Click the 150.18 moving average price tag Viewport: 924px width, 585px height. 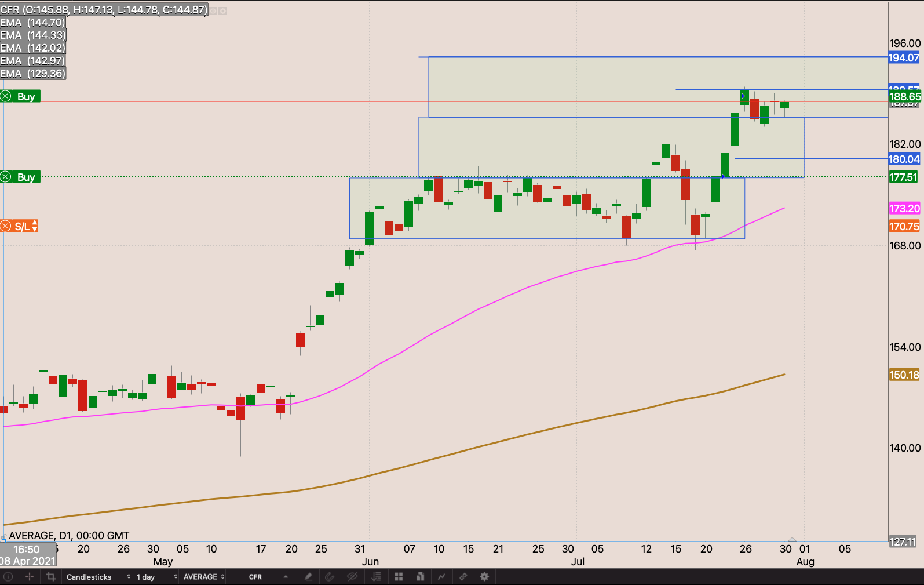pyautogui.click(x=904, y=375)
